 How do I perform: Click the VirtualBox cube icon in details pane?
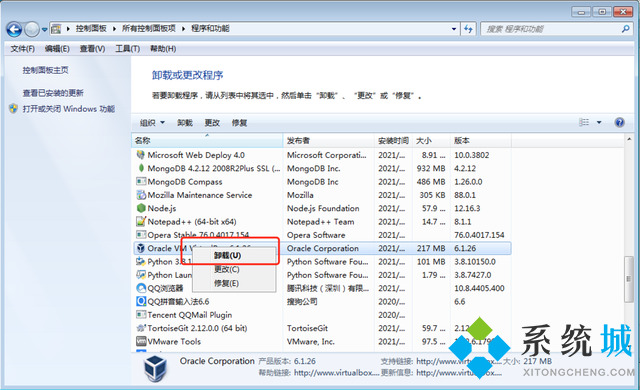pos(155,368)
